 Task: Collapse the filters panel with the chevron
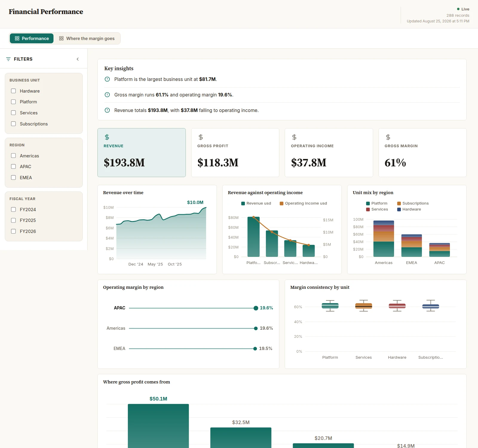[78, 59]
